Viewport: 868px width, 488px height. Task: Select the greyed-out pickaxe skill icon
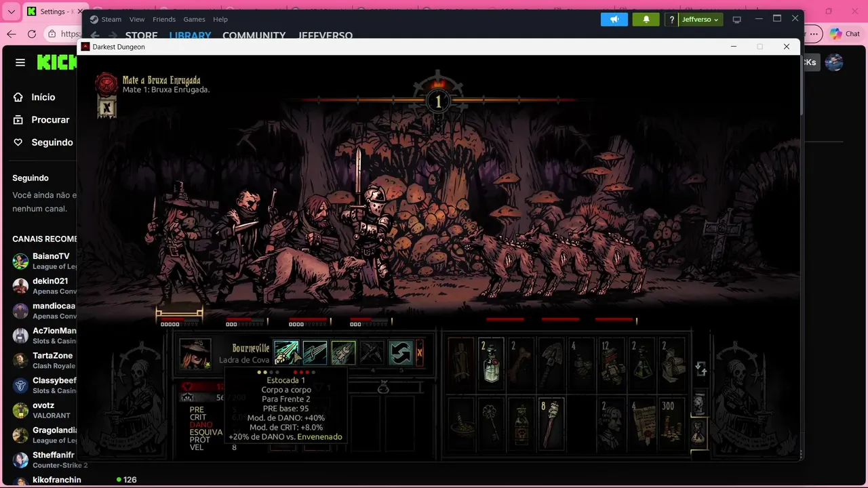(372, 352)
